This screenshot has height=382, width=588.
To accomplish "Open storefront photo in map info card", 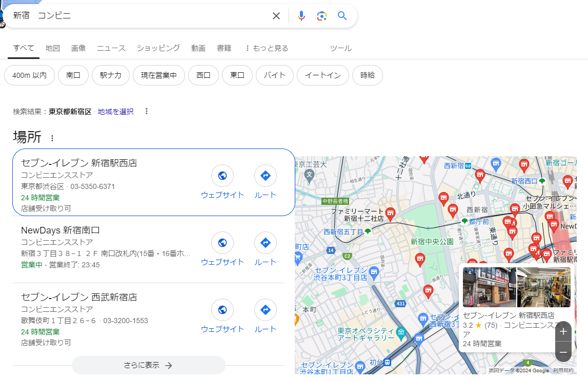I will point(490,287).
